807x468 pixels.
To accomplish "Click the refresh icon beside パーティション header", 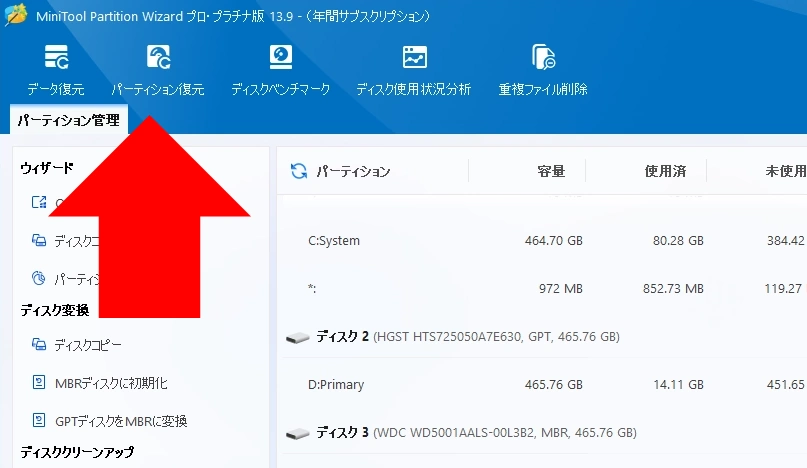I will click(299, 171).
